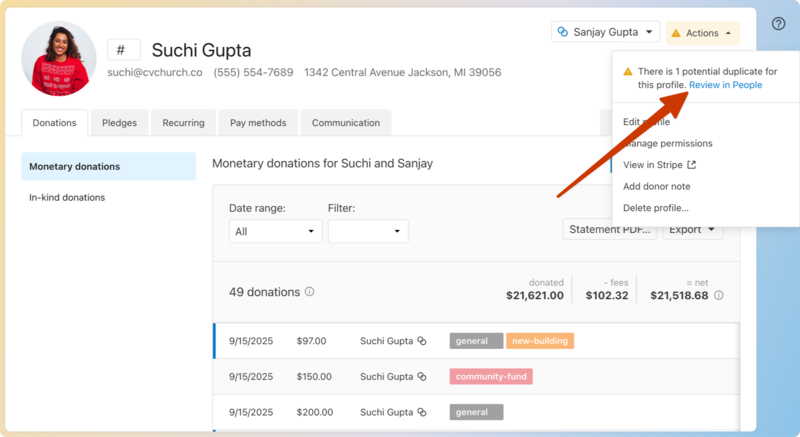
Task: Click the Review in People link
Action: [725, 85]
